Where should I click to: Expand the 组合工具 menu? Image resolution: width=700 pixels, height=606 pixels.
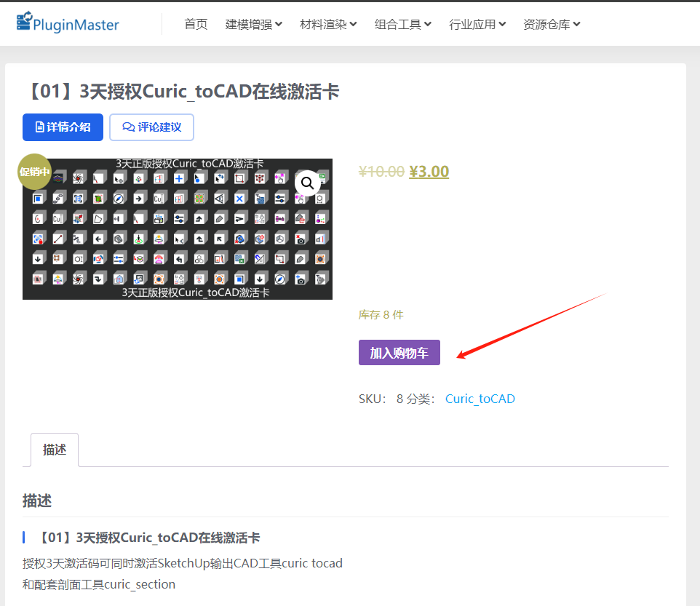tap(402, 24)
